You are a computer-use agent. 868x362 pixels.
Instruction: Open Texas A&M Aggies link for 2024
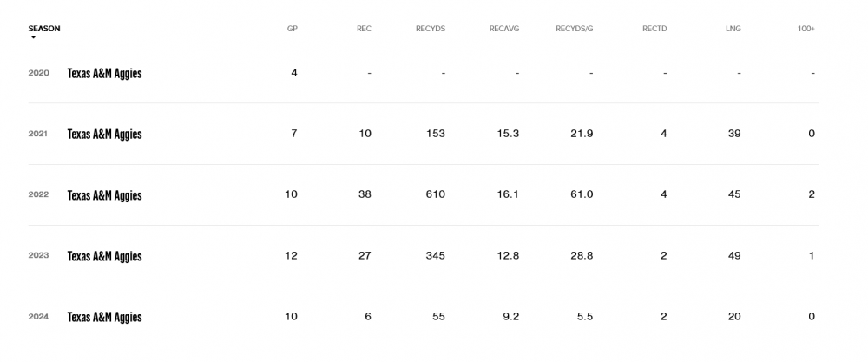point(104,317)
